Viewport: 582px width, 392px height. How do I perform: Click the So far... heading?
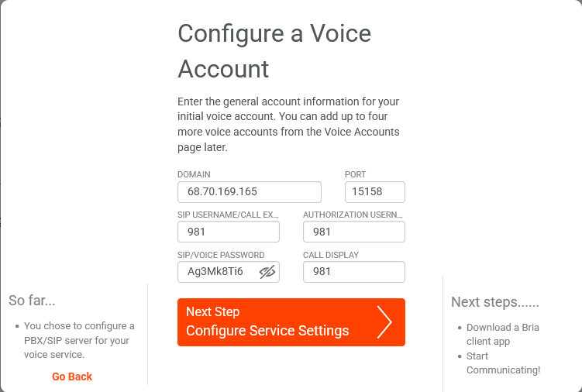32,301
